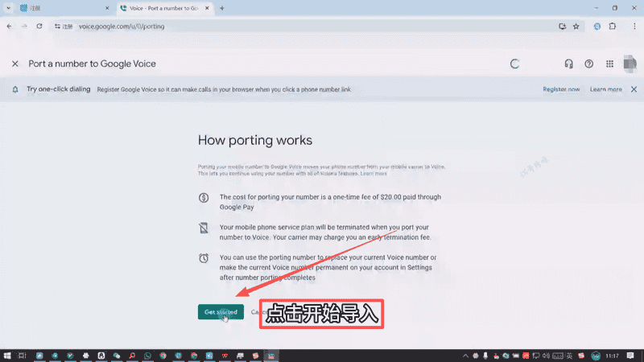The image size is (644, 362).
Task: Click the browser forward arrow
Action: [x=24, y=27]
